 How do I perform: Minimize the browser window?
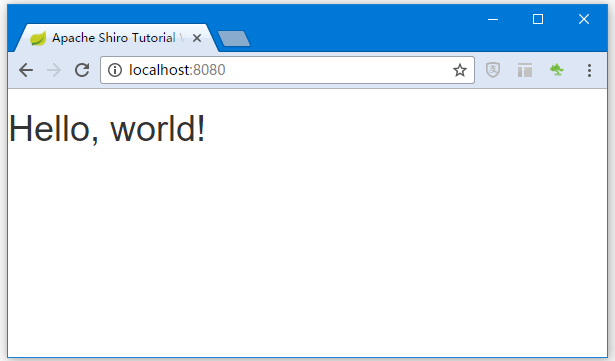[493, 19]
